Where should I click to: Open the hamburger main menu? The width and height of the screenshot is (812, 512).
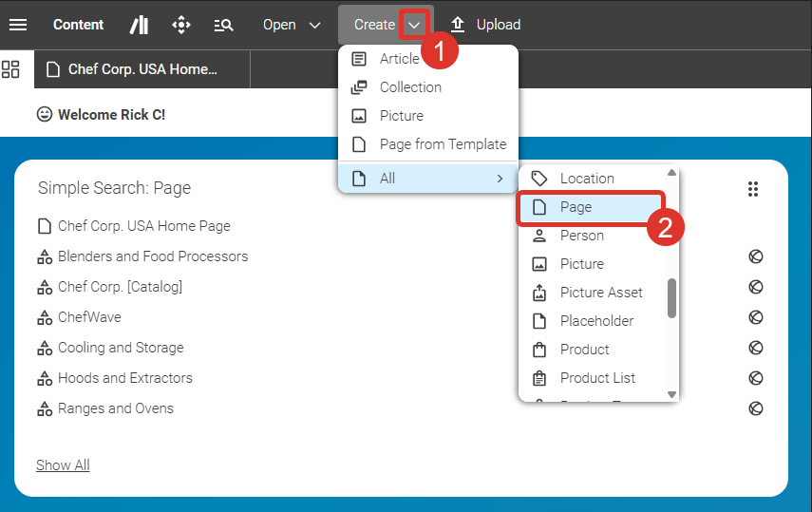pyautogui.click(x=18, y=25)
